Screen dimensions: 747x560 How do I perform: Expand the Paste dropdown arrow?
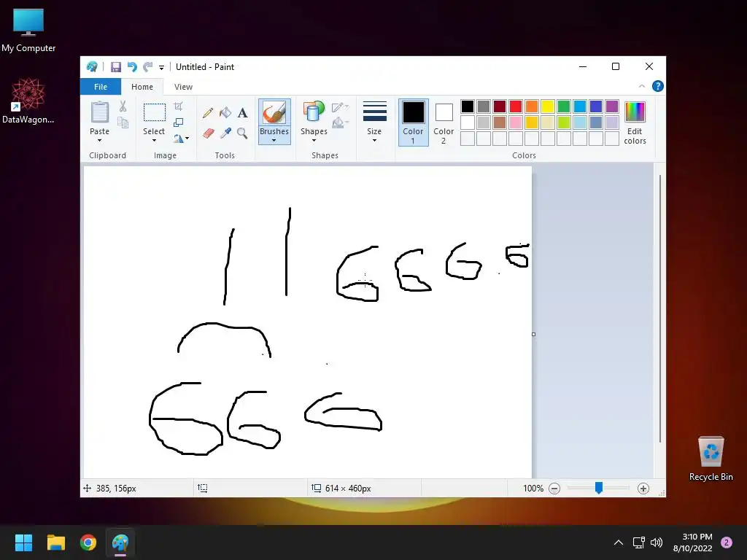pos(99,141)
